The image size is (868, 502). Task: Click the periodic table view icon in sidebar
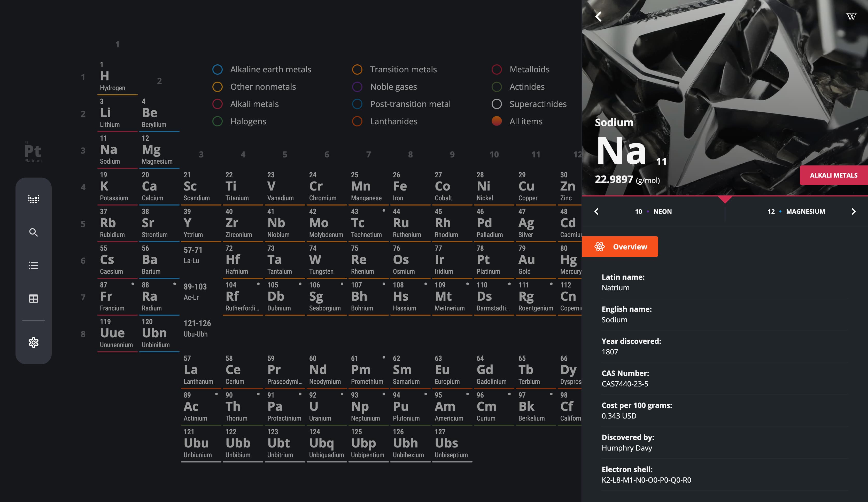[33, 199]
